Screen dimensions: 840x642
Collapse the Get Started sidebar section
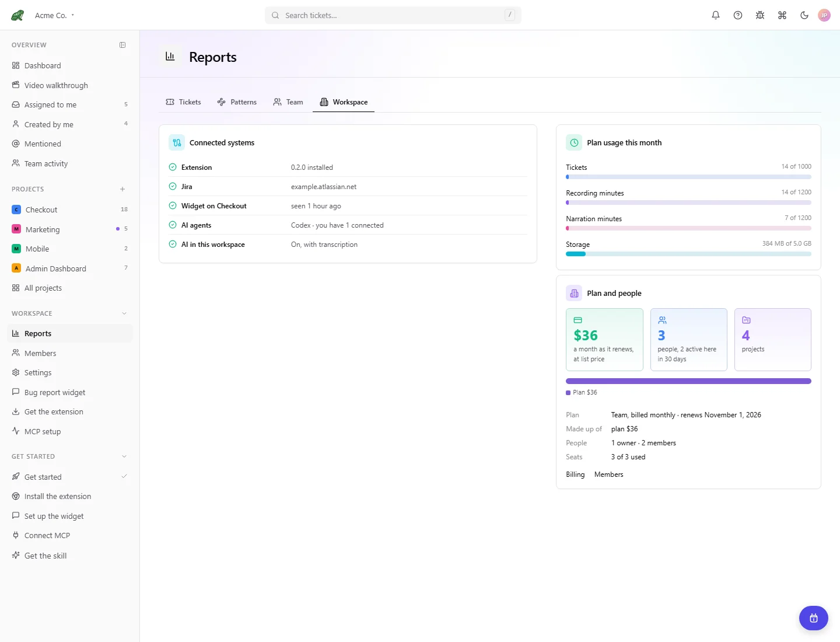point(124,456)
